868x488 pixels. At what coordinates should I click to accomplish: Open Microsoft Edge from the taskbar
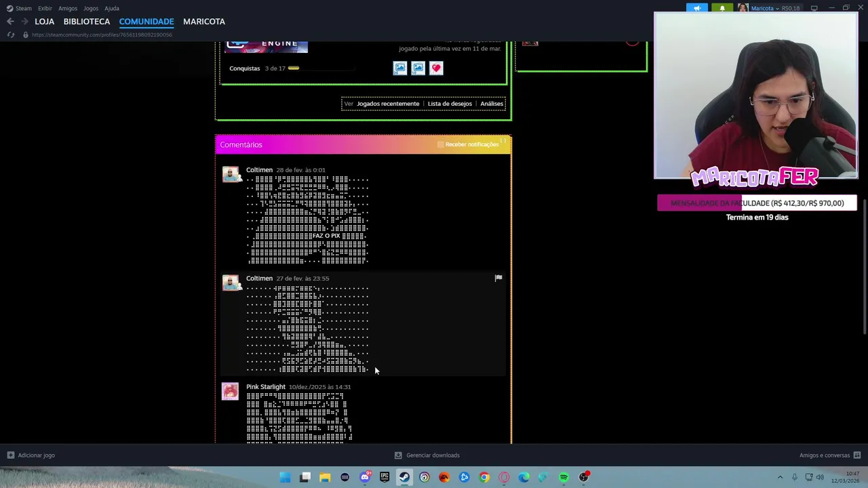524,477
